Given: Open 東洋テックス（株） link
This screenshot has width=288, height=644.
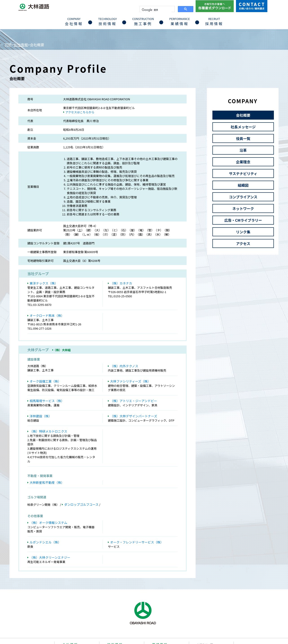Looking at the screenshot, I should coord(43,283).
